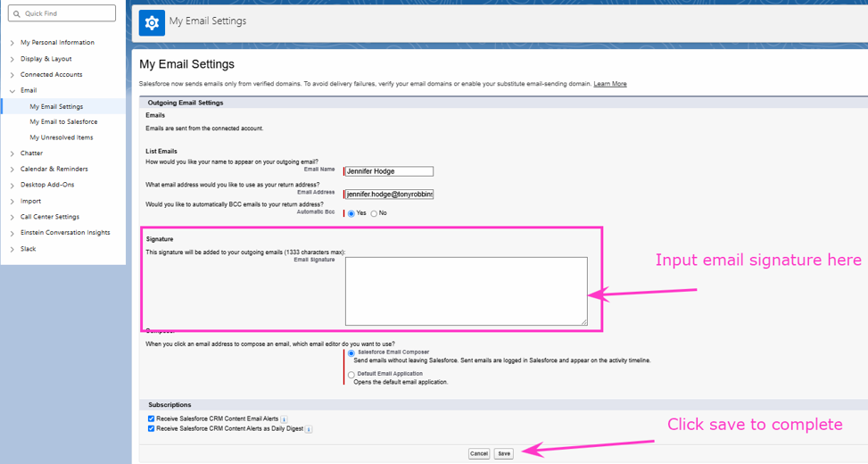Open Connected Accounts menu item
Screen dimensions: 868x464
[x=52, y=75]
